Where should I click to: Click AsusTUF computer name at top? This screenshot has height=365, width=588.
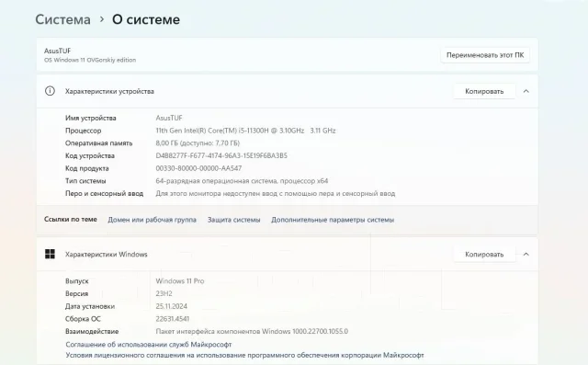(57, 51)
